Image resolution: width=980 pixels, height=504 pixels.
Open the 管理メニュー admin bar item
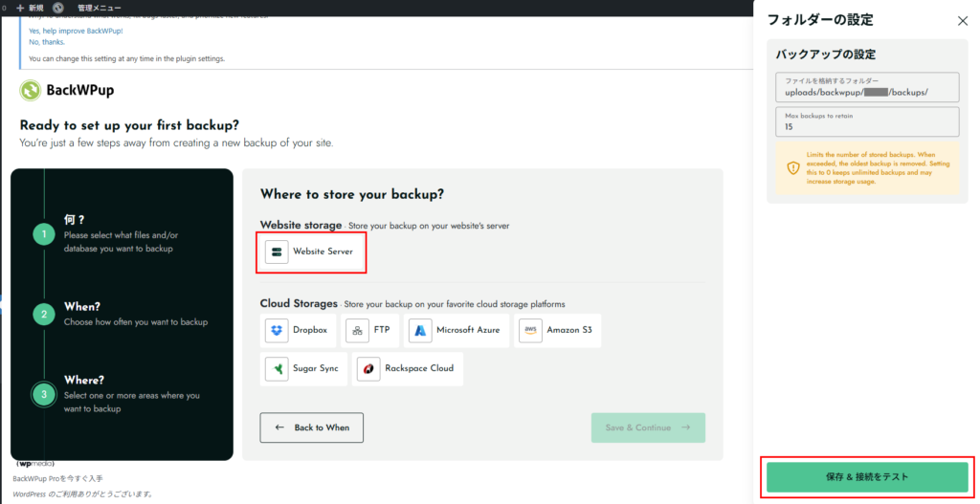pyautogui.click(x=99, y=8)
